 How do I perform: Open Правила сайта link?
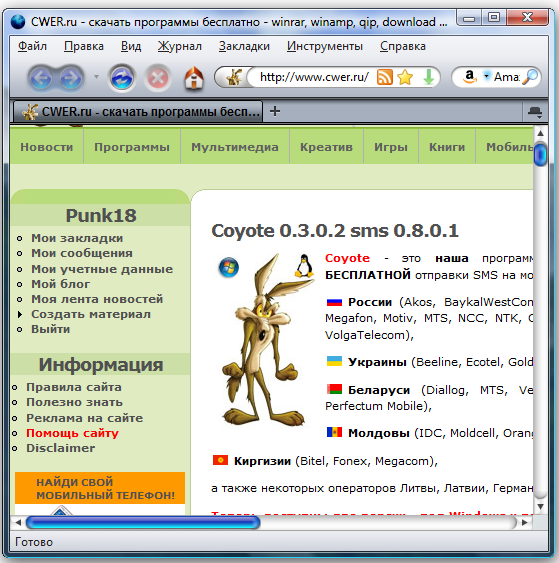click(x=74, y=387)
